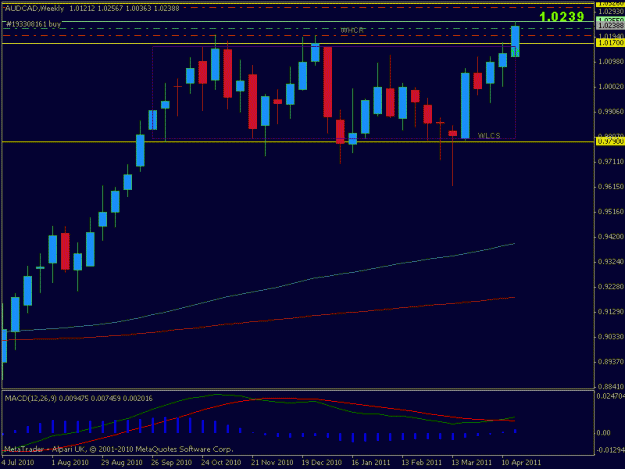Click the 0.92280 price axis value
Image resolution: width=625 pixels, height=469 pixels.
[x=611, y=287]
